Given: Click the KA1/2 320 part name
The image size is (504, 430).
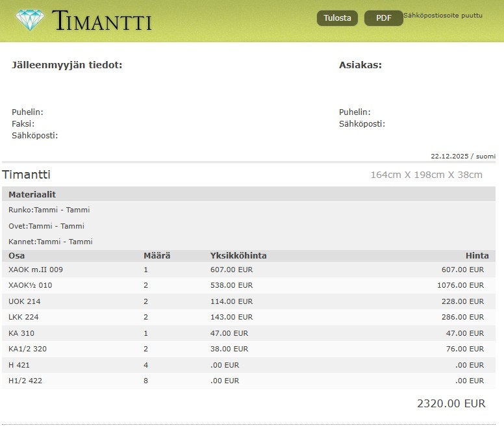Looking at the screenshot, I should click(x=27, y=349).
